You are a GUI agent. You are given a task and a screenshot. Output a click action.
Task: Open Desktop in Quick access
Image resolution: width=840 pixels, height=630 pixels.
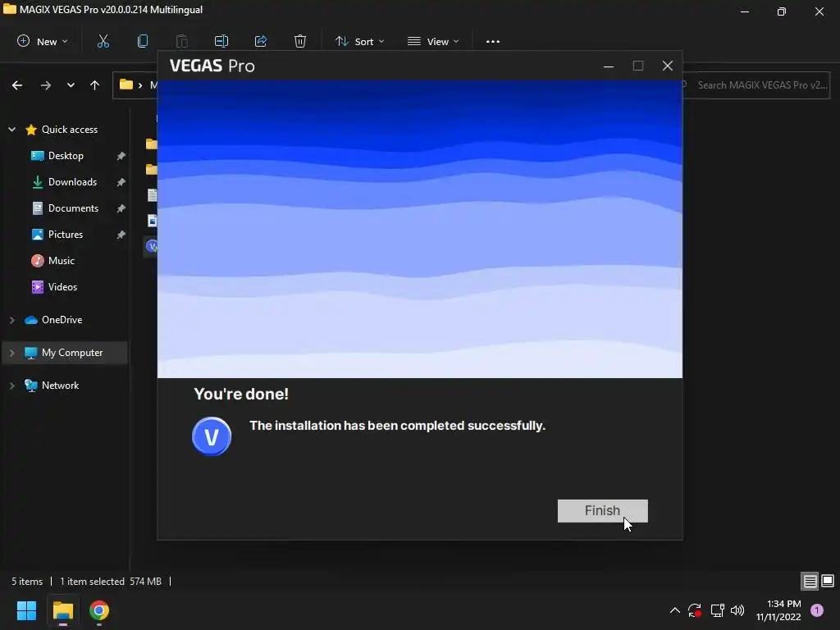coord(66,155)
